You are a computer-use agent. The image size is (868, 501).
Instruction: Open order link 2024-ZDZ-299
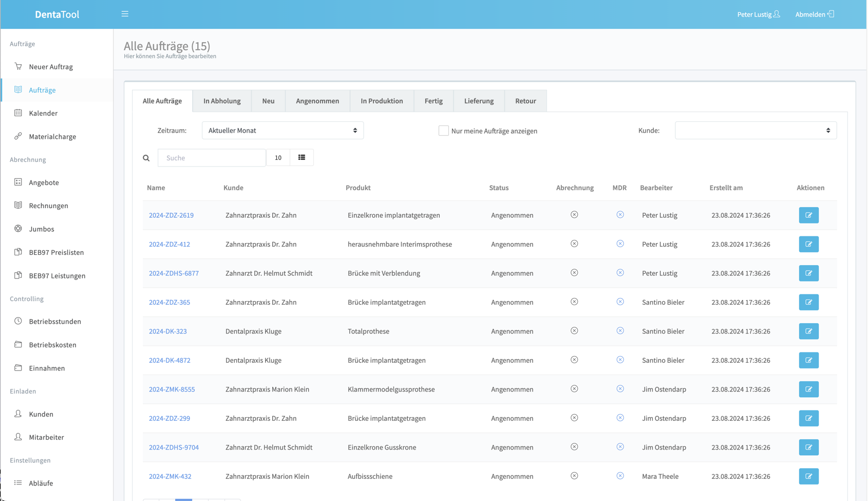(169, 418)
